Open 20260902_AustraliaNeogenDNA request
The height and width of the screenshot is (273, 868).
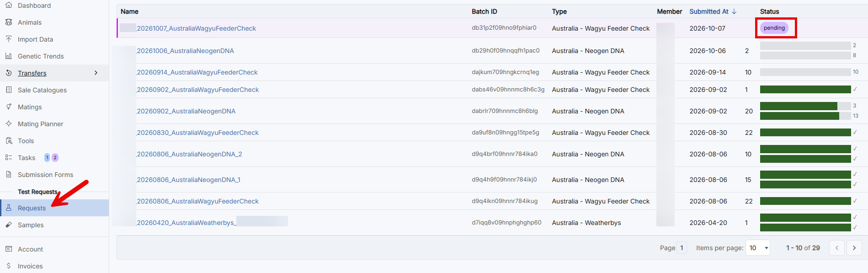click(186, 111)
